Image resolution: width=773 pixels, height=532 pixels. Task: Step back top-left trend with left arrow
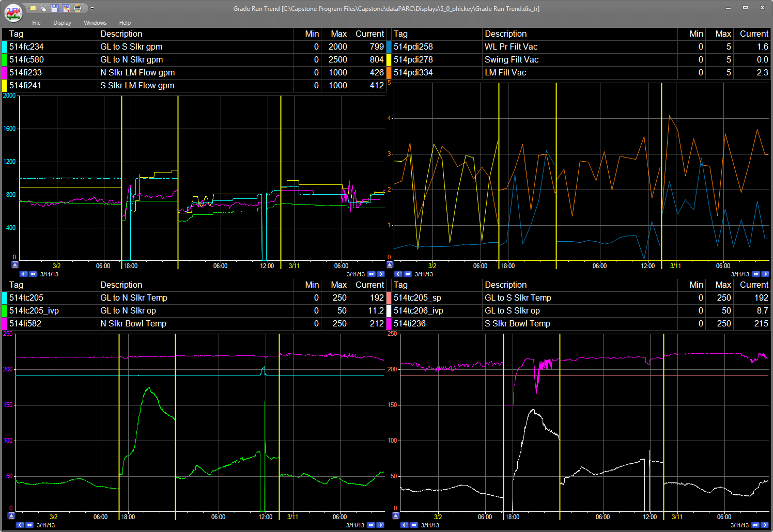click(x=24, y=274)
